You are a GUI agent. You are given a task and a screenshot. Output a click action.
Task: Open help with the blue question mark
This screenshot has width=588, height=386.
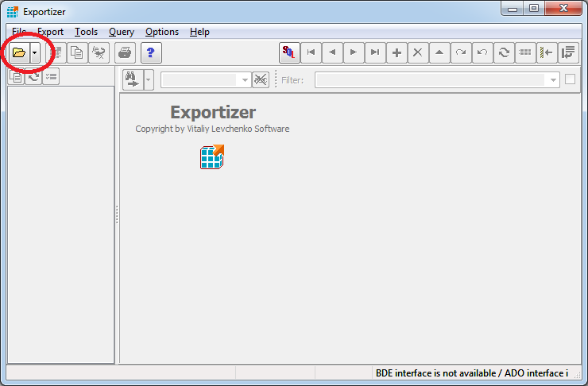pyautogui.click(x=151, y=53)
